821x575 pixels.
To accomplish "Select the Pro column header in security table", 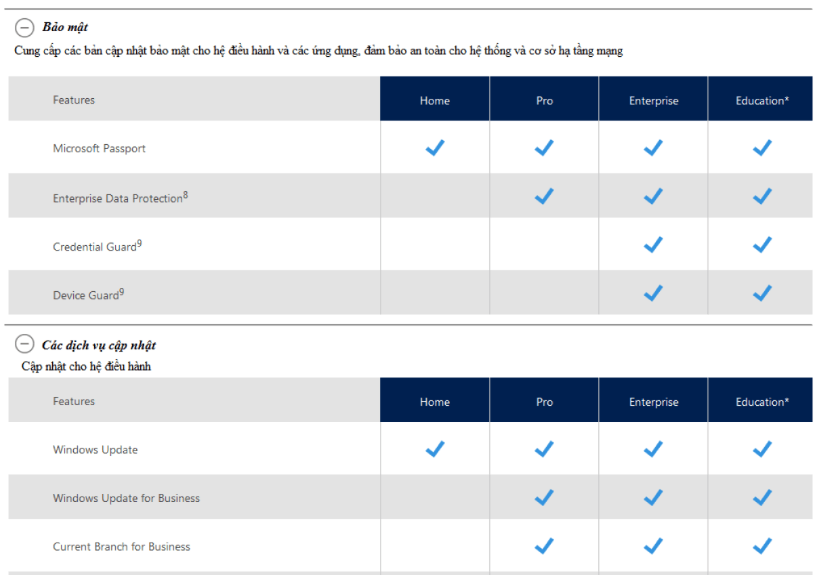I will point(544,99).
